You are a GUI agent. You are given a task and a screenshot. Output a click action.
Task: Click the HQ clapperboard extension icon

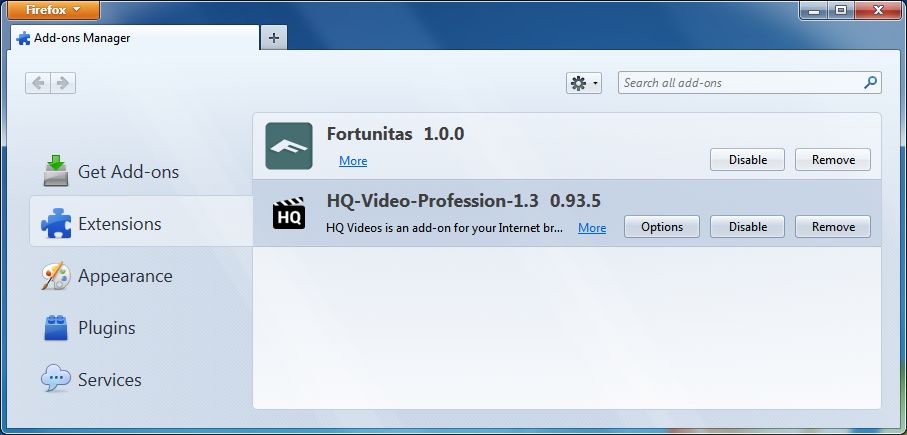tap(289, 213)
